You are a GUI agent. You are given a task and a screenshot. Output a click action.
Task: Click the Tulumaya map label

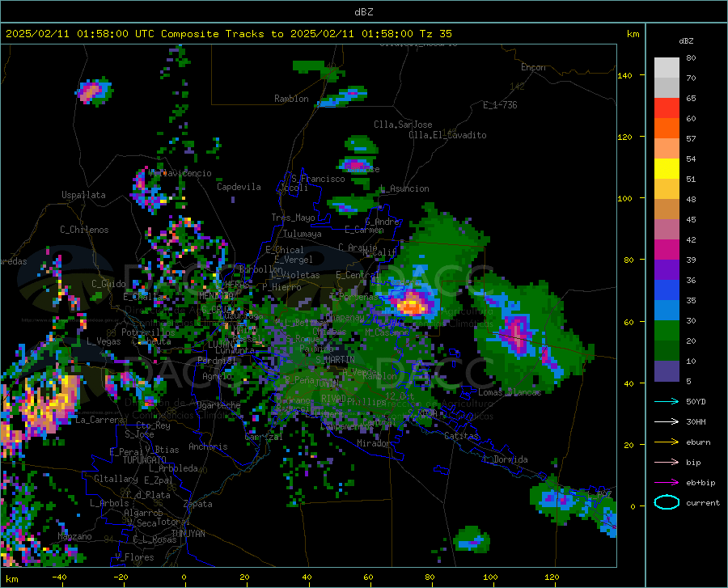coord(303,234)
